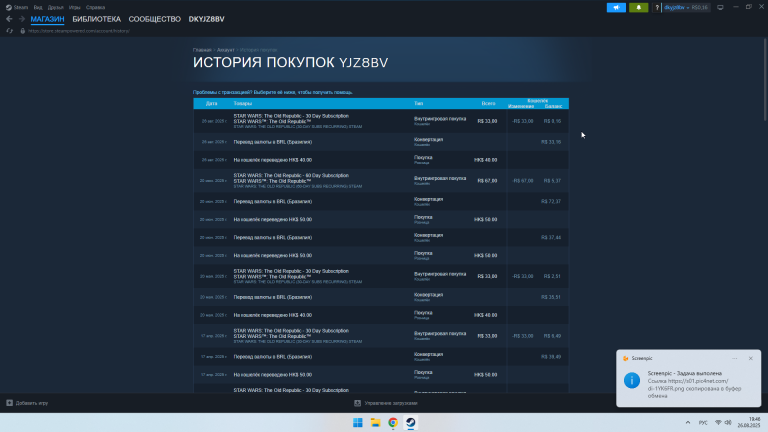Go back with the left arrow
Image resolution: width=768 pixels, height=432 pixels.
pyautogui.click(x=9, y=19)
